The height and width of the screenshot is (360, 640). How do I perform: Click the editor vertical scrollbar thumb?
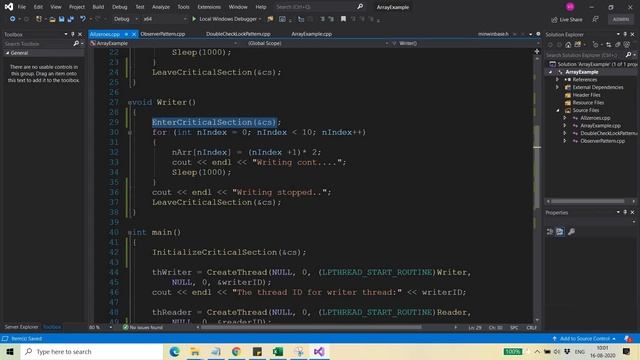[537, 167]
